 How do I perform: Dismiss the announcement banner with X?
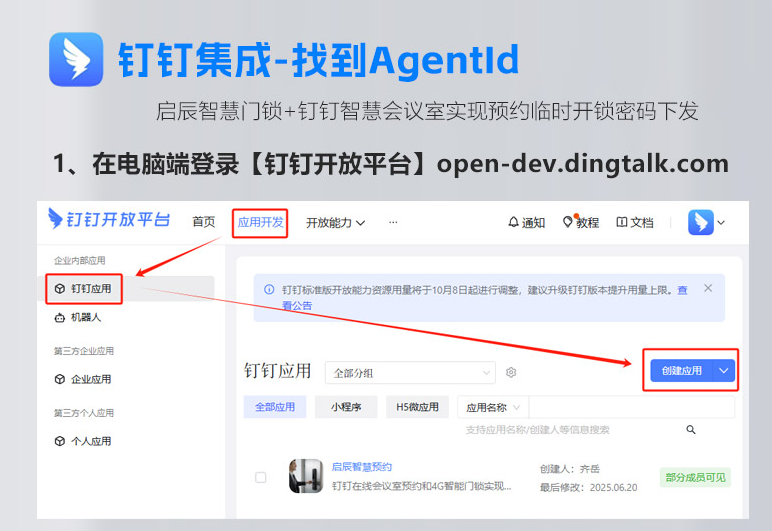click(708, 288)
